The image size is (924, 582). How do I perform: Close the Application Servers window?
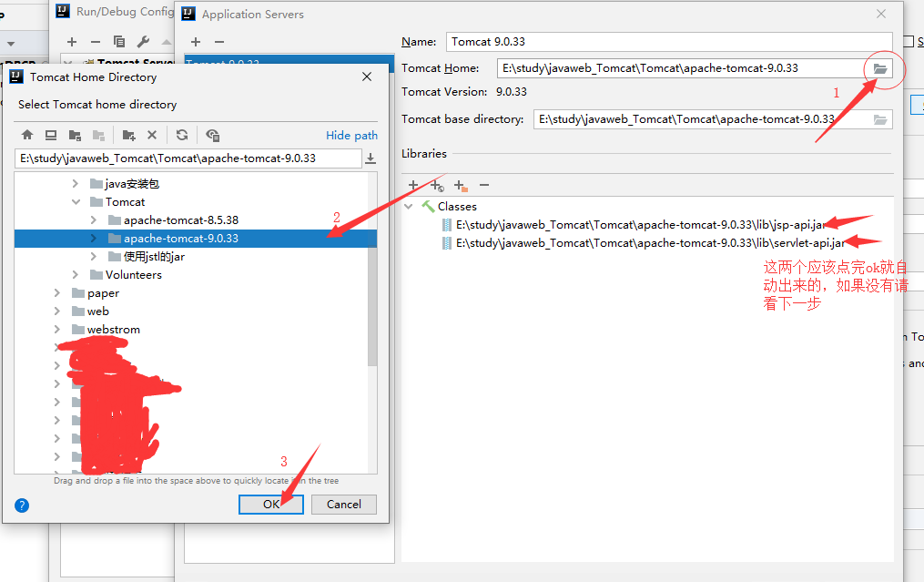click(881, 14)
